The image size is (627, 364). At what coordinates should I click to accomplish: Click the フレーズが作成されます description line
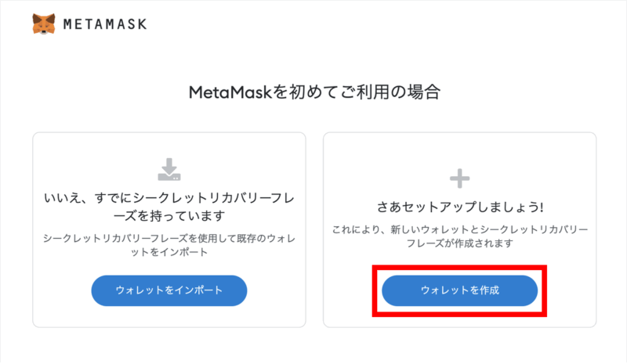coord(459,243)
